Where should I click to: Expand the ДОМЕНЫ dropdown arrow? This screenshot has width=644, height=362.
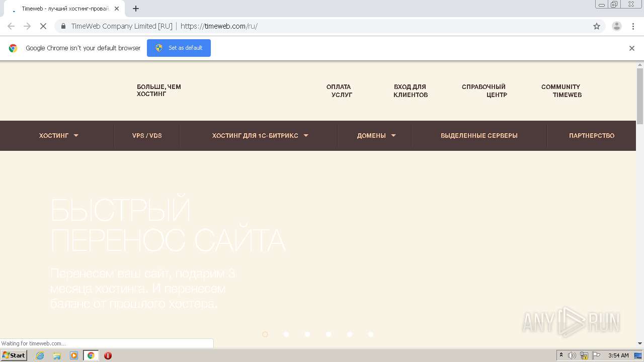click(393, 135)
